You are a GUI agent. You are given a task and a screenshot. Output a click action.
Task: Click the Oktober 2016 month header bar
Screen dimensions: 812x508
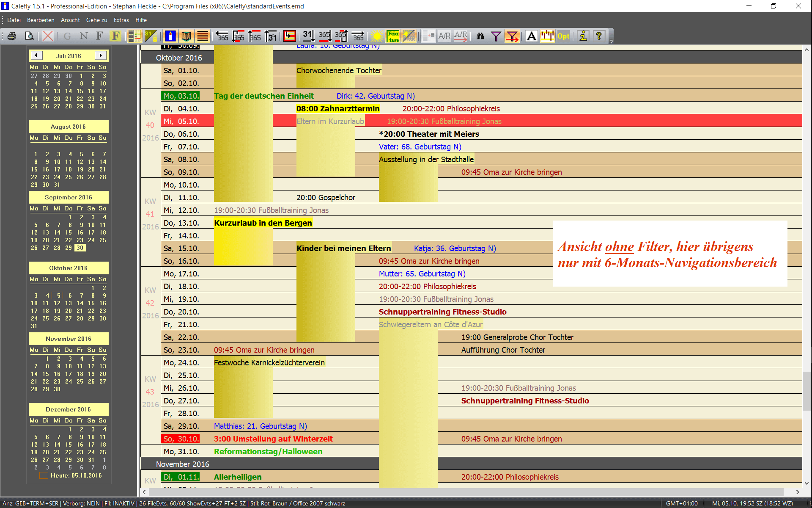pos(471,58)
